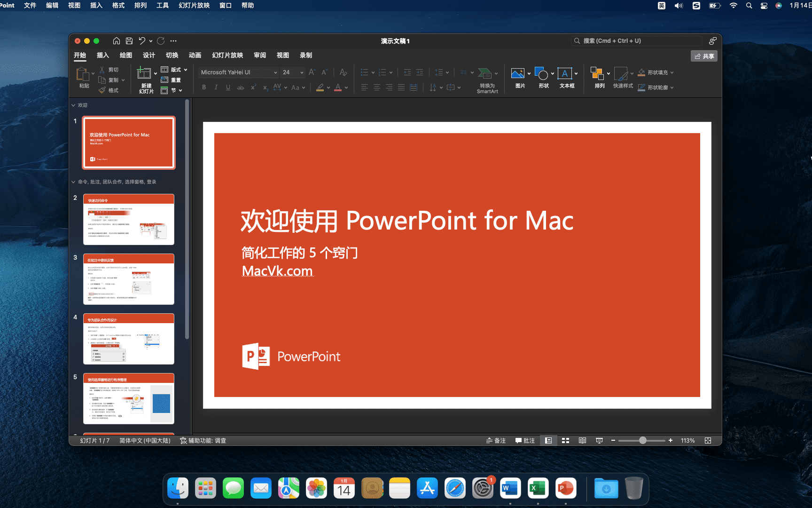812x508 pixels.
Task: Decrease list indent level
Action: click(407, 72)
